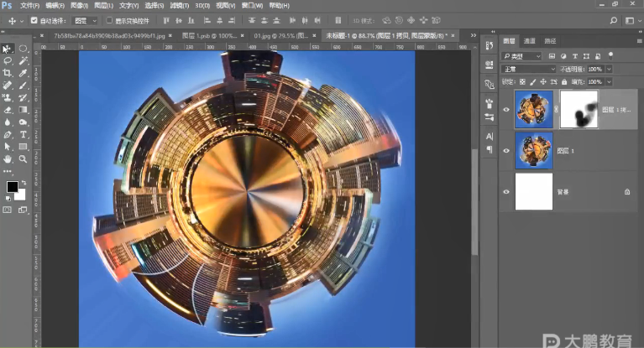
Task: Select the Horizontal Type tool
Action: coord(23,134)
